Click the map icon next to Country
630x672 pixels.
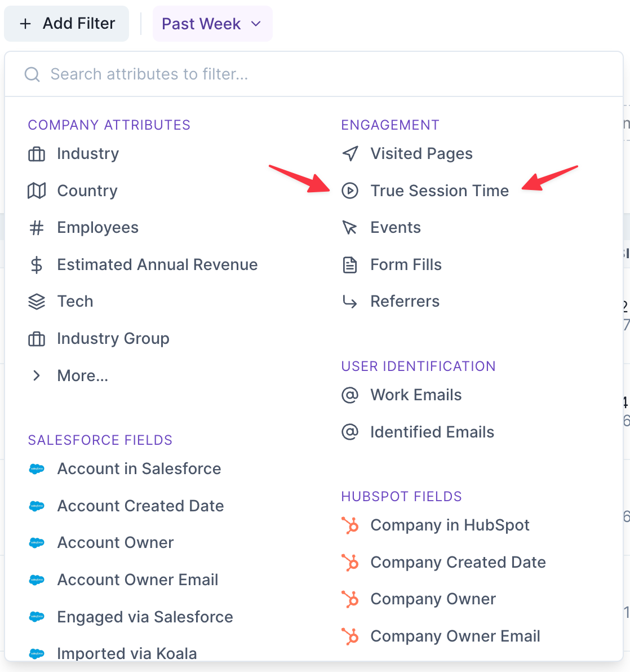click(x=37, y=191)
